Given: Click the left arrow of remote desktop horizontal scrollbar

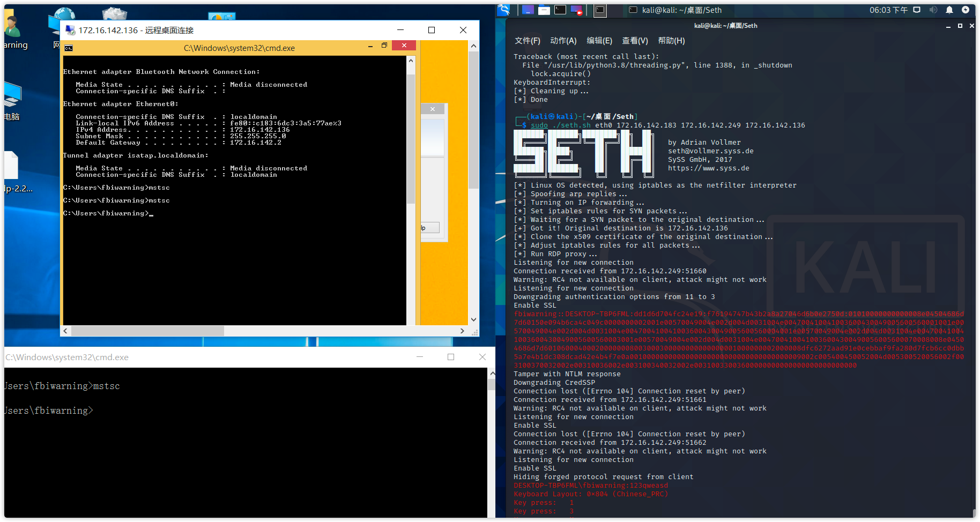Looking at the screenshot, I should (65, 331).
